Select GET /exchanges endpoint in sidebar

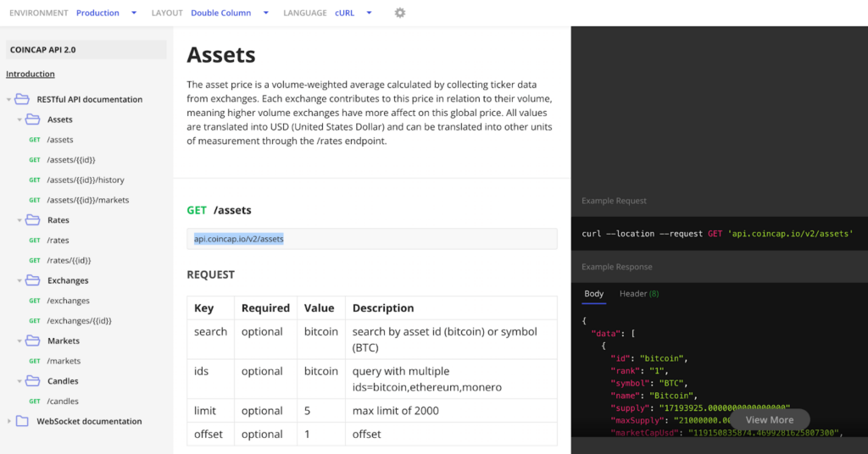point(68,301)
